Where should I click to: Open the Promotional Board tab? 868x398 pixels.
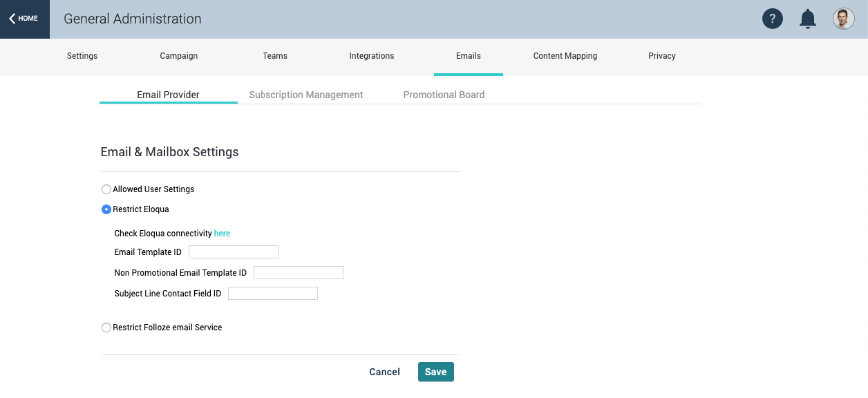pos(444,94)
